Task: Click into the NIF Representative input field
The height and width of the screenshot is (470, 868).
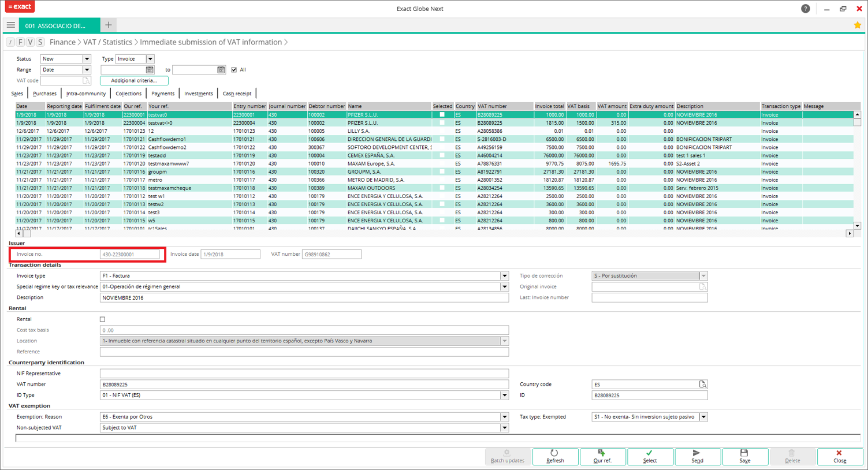Action: pos(304,374)
